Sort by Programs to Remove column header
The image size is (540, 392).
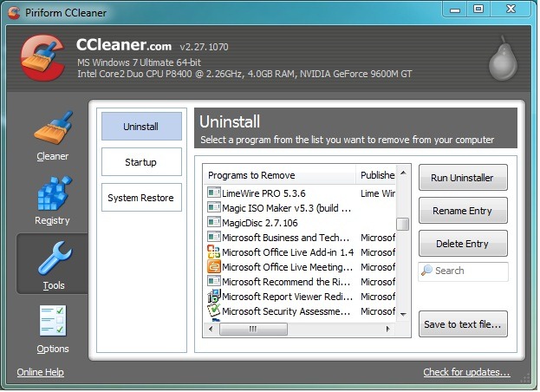[279, 175]
